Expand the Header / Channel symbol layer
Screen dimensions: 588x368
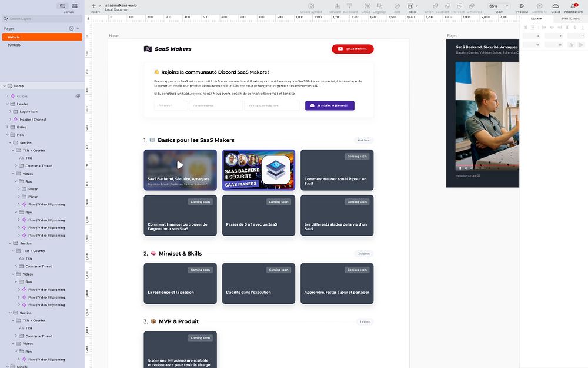[10, 120]
